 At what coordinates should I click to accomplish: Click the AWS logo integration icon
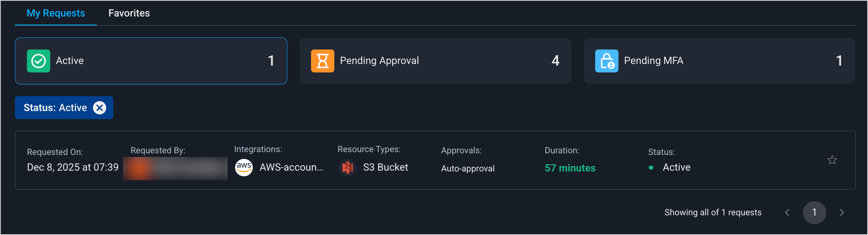click(x=244, y=167)
